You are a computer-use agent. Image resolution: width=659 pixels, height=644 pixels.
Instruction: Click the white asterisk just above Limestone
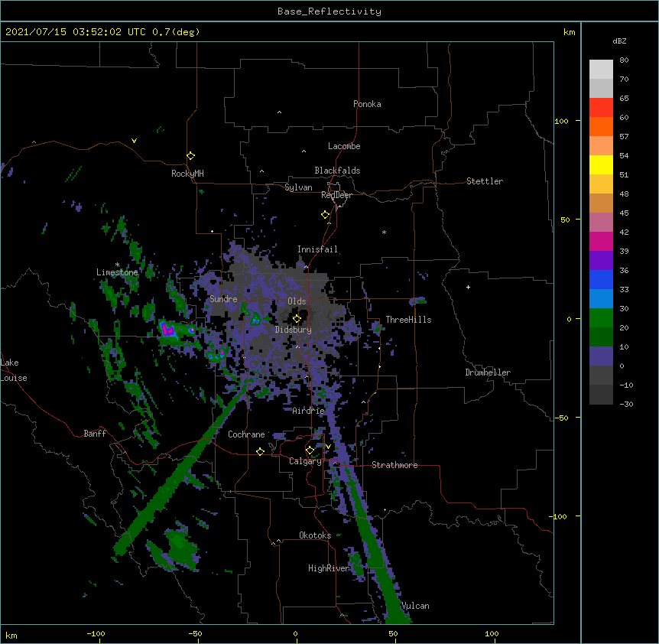click(x=117, y=265)
